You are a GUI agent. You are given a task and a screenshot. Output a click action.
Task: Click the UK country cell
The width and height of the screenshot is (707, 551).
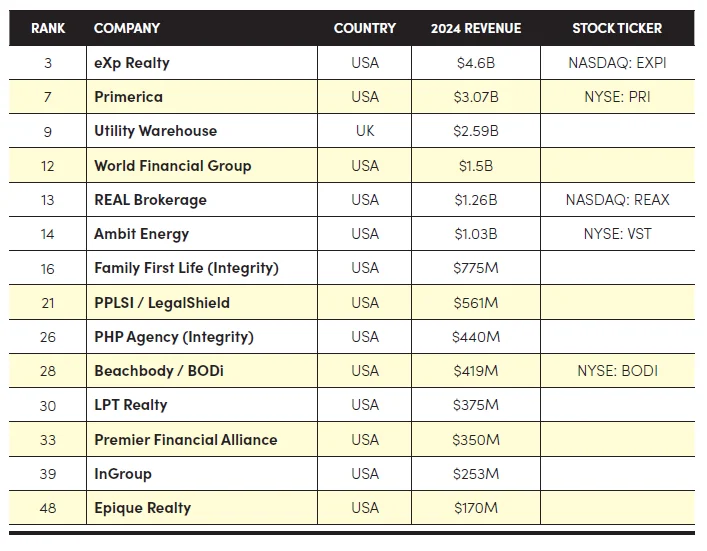pos(365,131)
